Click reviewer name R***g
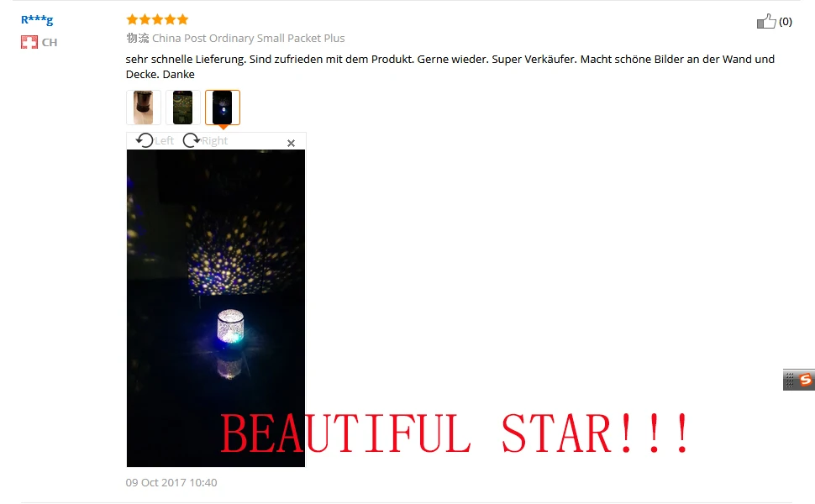Viewport: 815px width, 504px height. tap(37, 20)
